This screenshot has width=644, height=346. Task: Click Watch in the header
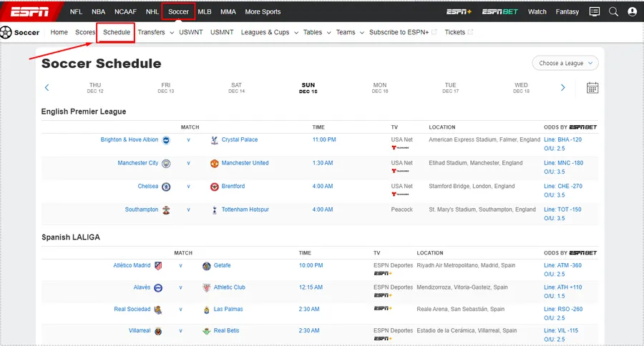click(x=537, y=11)
